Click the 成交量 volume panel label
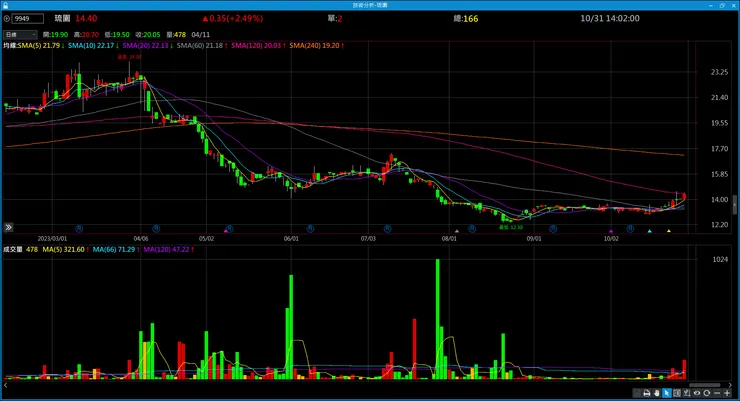The image size is (740, 401). [x=13, y=250]
